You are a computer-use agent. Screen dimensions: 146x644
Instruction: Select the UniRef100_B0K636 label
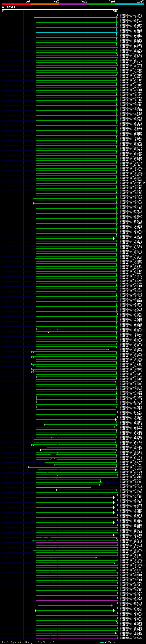point(131,638)
